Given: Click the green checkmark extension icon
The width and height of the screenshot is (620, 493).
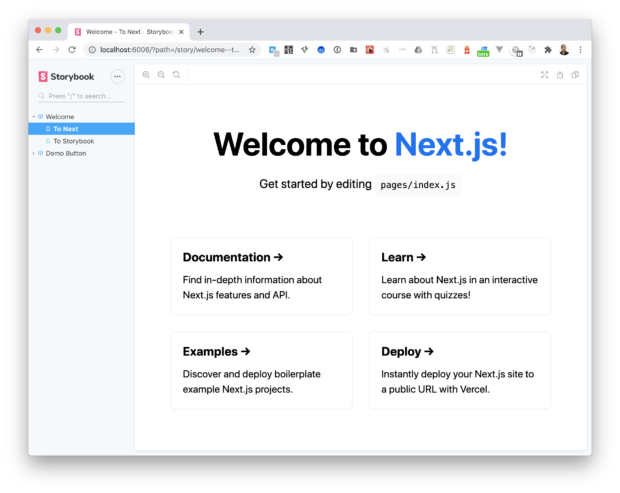Looking at the screenshot, I should 305,50.
